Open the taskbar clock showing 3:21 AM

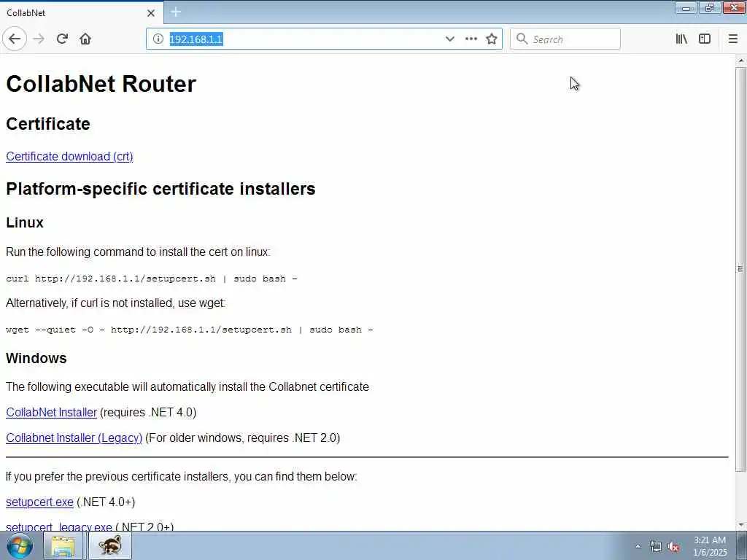[x=710, y=546]
